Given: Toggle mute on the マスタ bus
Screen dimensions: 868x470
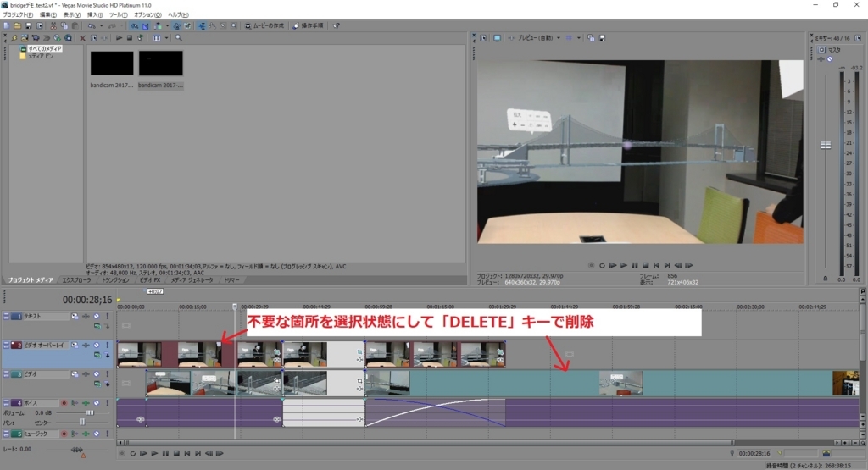Looking at the screenshot, I should click(x=829, y=59).
